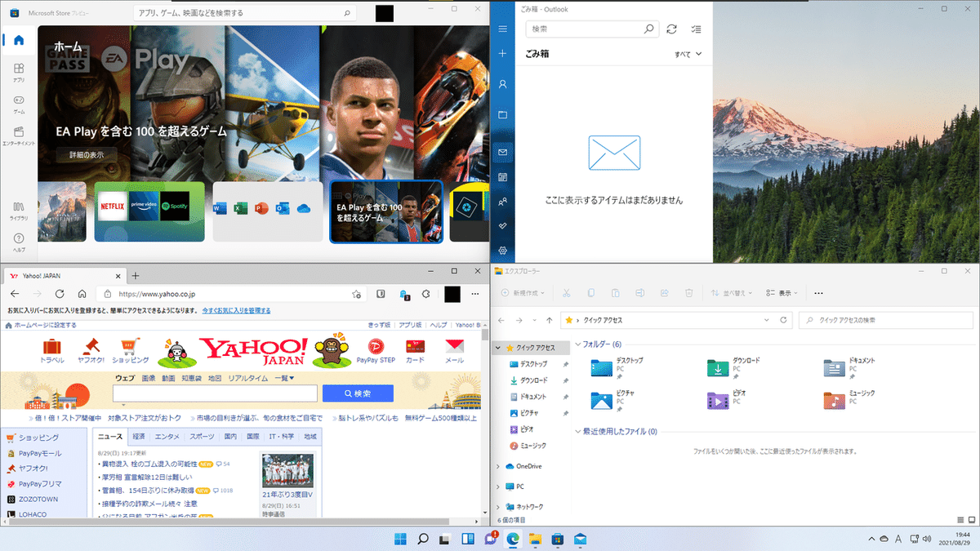Open エンターテイメント in Microsoft Store sidebar

coord(19,135)
